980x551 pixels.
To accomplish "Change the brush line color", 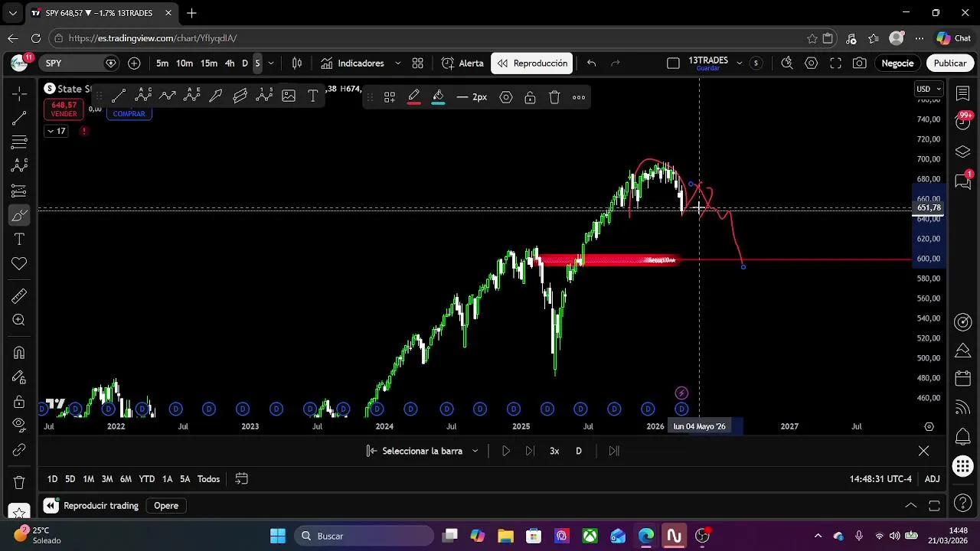I will pyautogui.click(x=413, y=97).
